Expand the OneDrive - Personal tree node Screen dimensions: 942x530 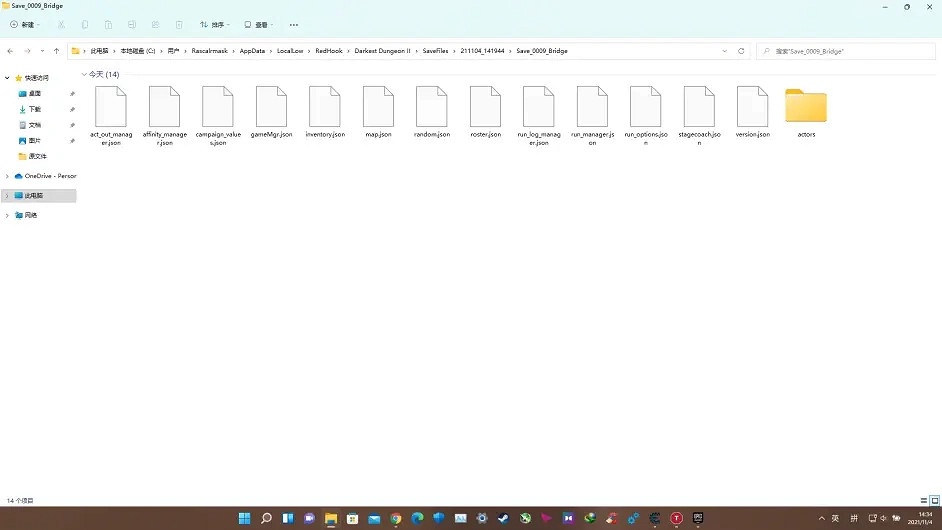[x=7, y=176]
